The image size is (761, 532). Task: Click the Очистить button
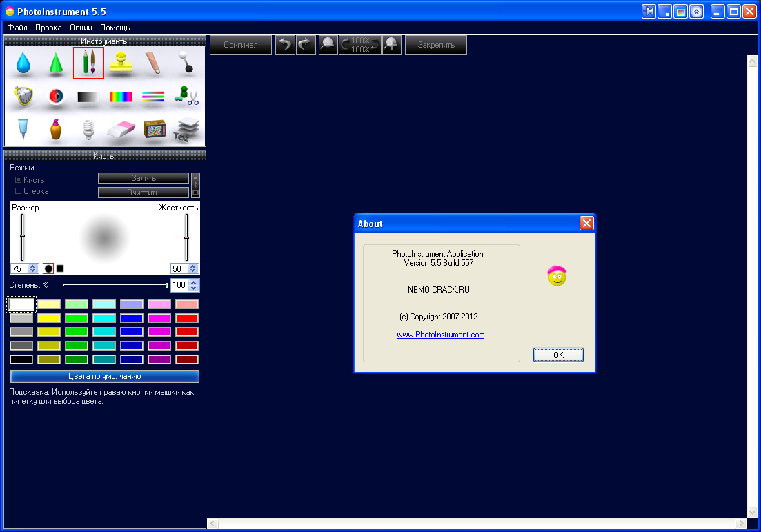(x=144, y=193)
